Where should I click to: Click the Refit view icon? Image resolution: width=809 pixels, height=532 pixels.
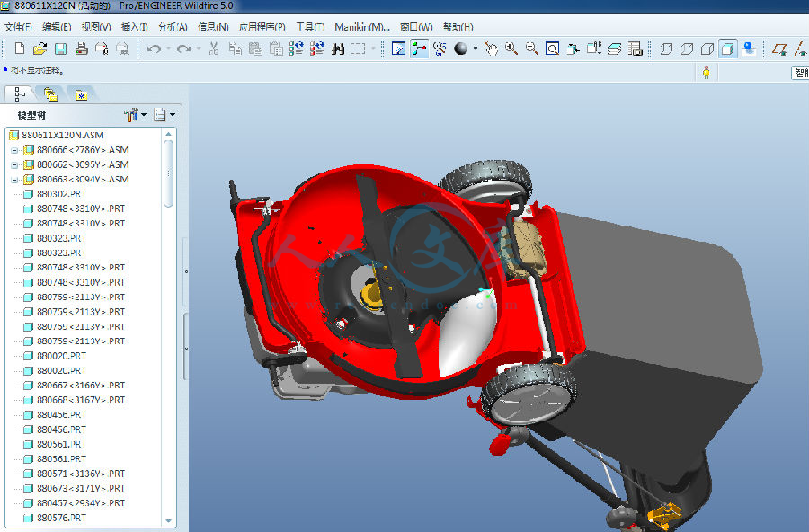tap(553, 49)
